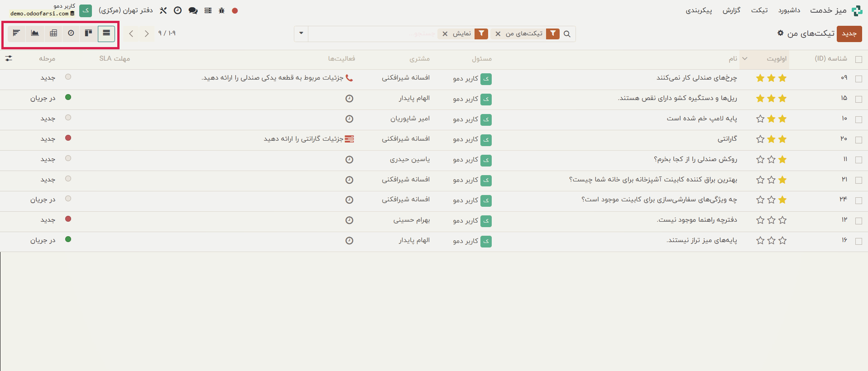Expand the search options dropdown arrow
The width and height of the screenshot is (868, 371).
pos(301,33)
